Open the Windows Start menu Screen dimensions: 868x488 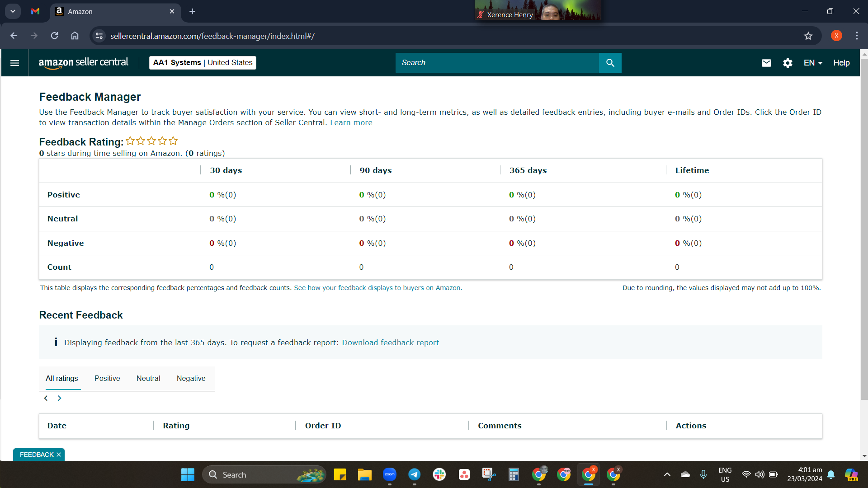point(188,474)
